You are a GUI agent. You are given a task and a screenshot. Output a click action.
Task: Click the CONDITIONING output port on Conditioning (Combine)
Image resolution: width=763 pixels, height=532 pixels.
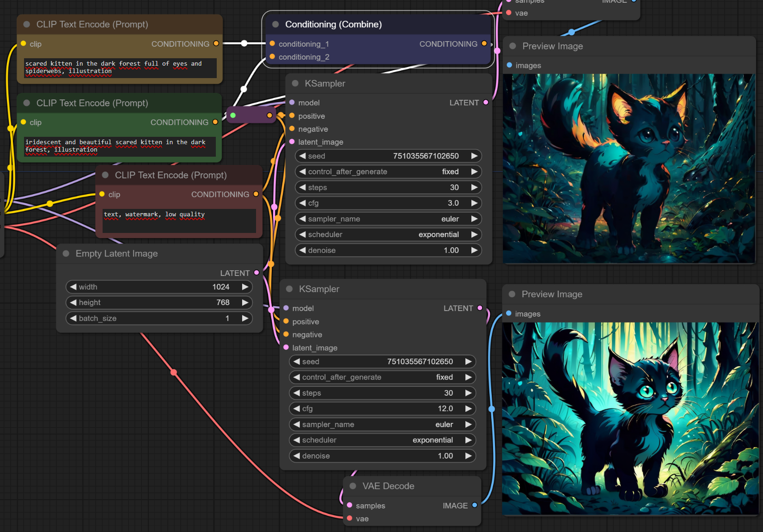tap(484, 43)
